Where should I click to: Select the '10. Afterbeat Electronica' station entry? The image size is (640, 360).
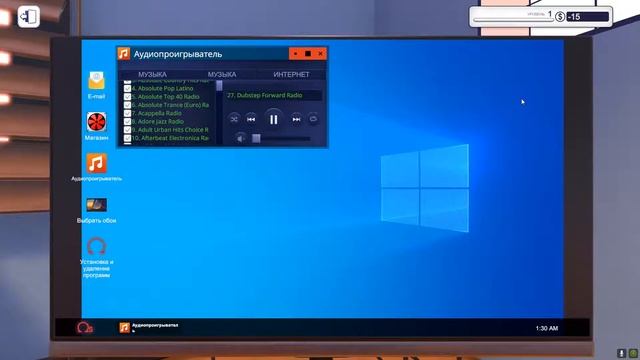(170, 138)
